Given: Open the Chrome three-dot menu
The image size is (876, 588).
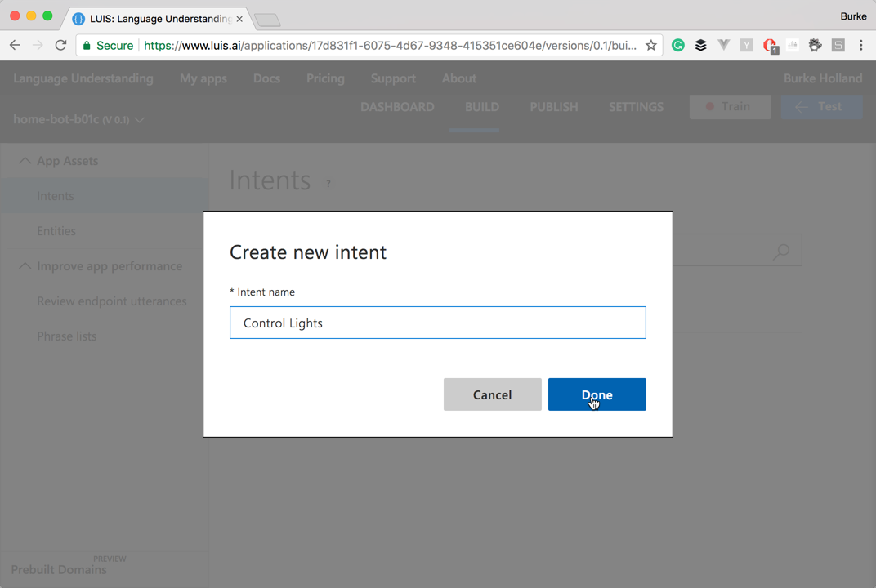Looking at the screenshot, I should (861, 45).
